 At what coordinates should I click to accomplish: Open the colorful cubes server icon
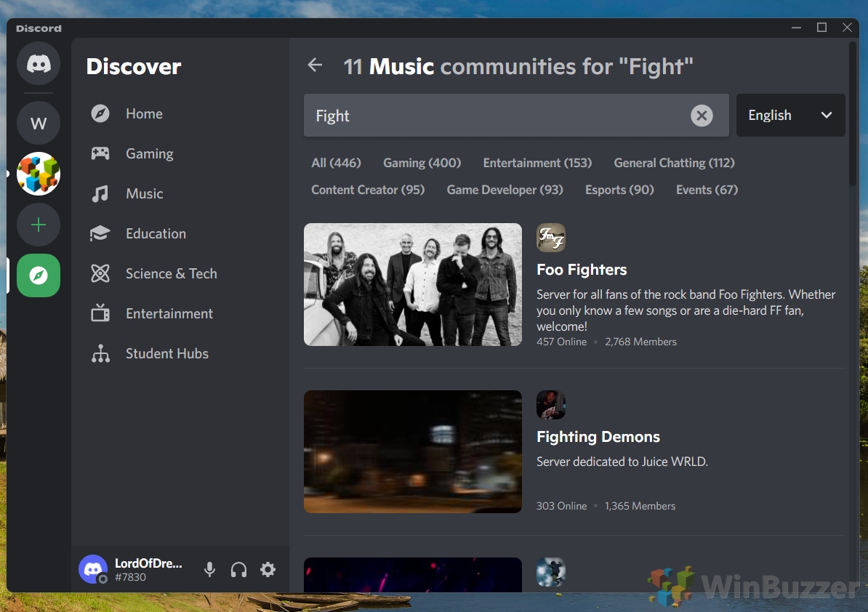[x=39, y=174]
